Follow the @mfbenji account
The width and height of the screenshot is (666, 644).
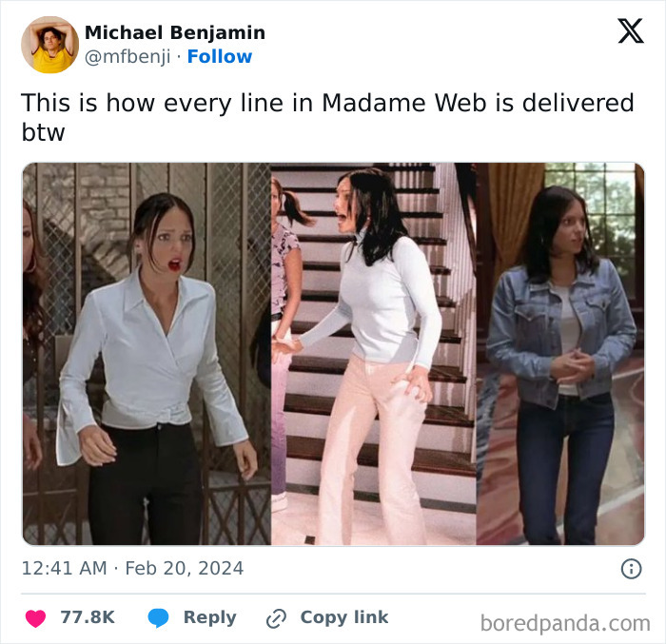coord(220,56)
